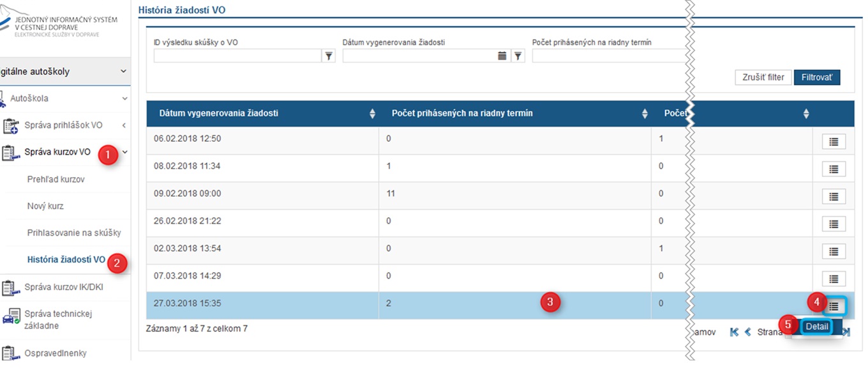Open História žiadostí VO menu item
Viewport: 868px width, 370px height.
point(66,259)
